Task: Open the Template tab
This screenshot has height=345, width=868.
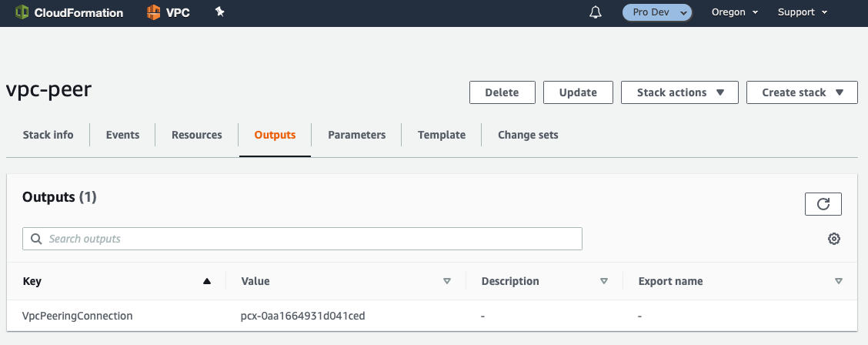Action: pos(441,135)
